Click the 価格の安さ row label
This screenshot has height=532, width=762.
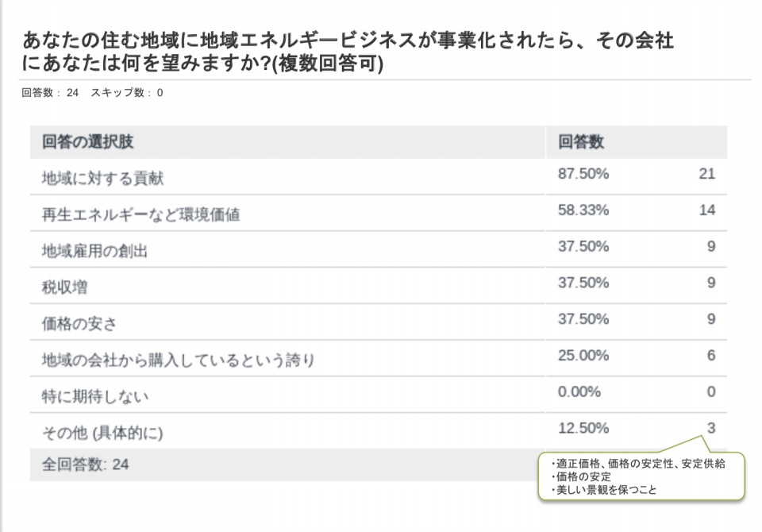(79, 323)
